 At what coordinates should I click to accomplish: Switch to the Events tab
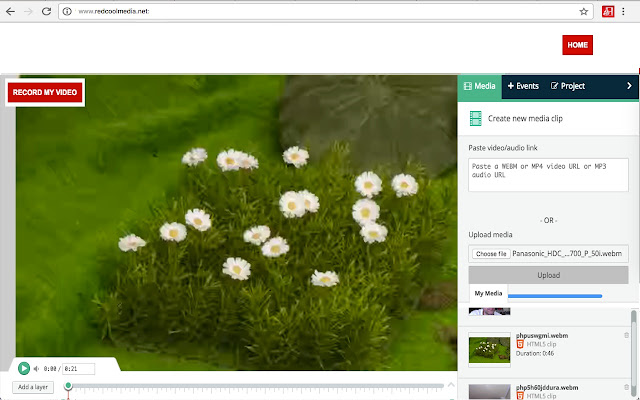(x=523, y=86)
